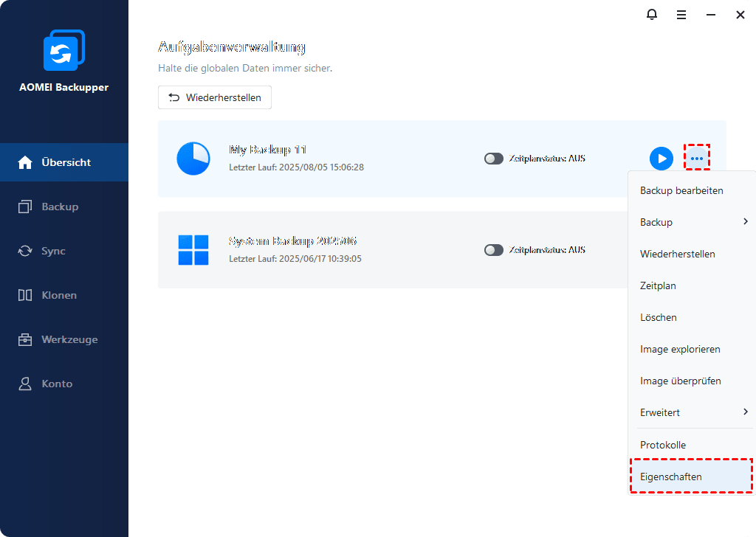This screenshot has height=537, width=756.
Task: Expand the Backup submenu arrow
Action: point(745,222)
